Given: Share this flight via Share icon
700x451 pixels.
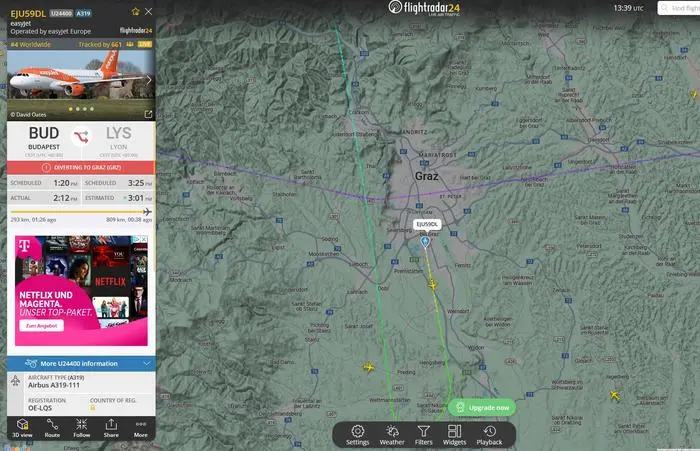Looking at the screenshot, I should point(111,428).
